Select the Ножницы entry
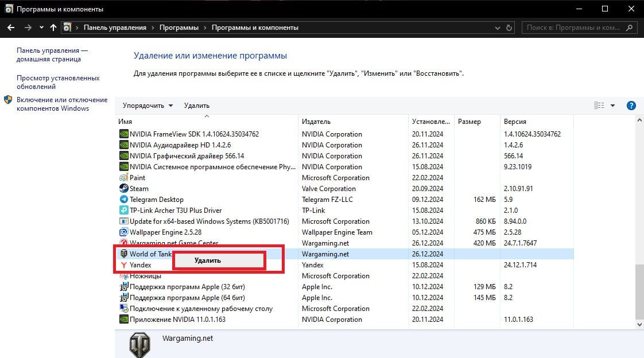The width and height of the screenshot is (644, 358). [145, 276]
